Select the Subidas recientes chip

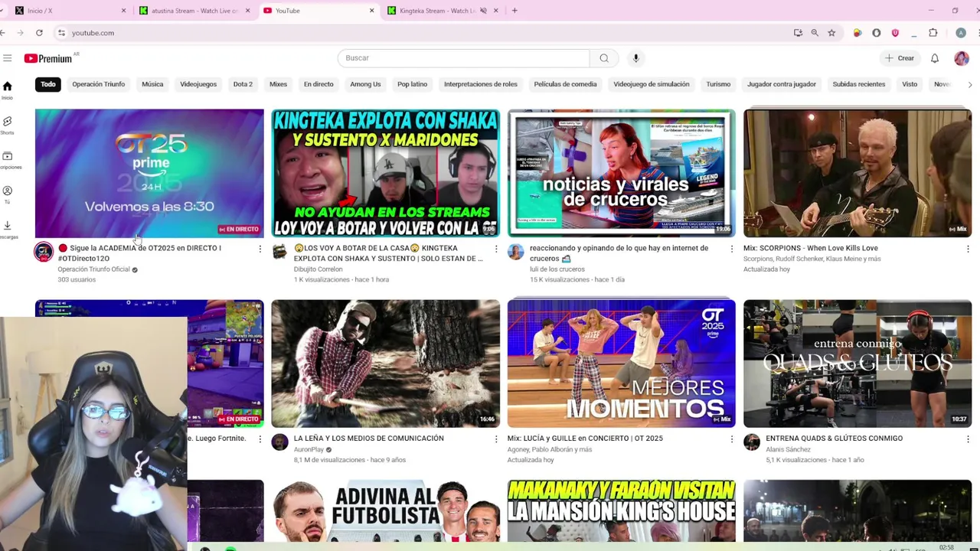[x=858, y=84]
